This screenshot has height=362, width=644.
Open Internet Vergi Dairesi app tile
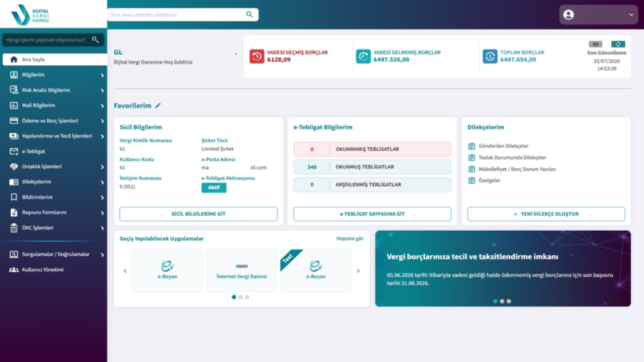tap(241, 271)
